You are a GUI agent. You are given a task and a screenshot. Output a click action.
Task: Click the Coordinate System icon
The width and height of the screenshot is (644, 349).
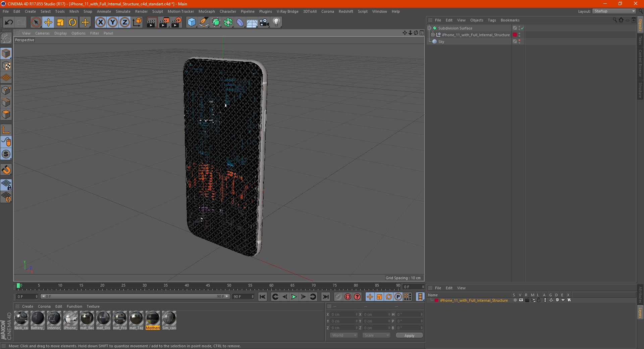tap(137, 22)
